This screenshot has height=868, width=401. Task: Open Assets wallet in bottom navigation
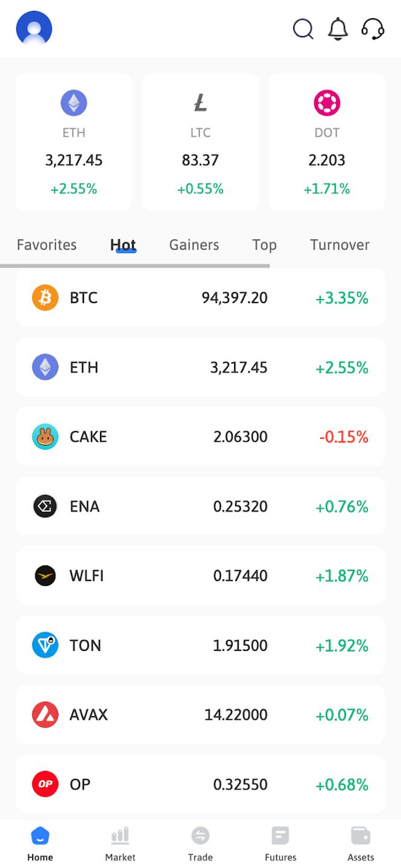pos(361,843)
